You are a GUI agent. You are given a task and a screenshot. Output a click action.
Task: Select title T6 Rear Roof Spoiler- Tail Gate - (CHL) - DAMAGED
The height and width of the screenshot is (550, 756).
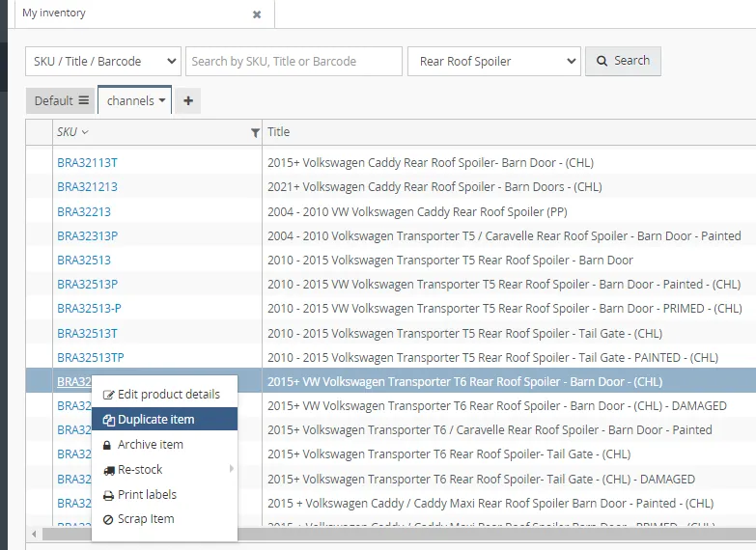pyautogui.click(x=481, y=480)
